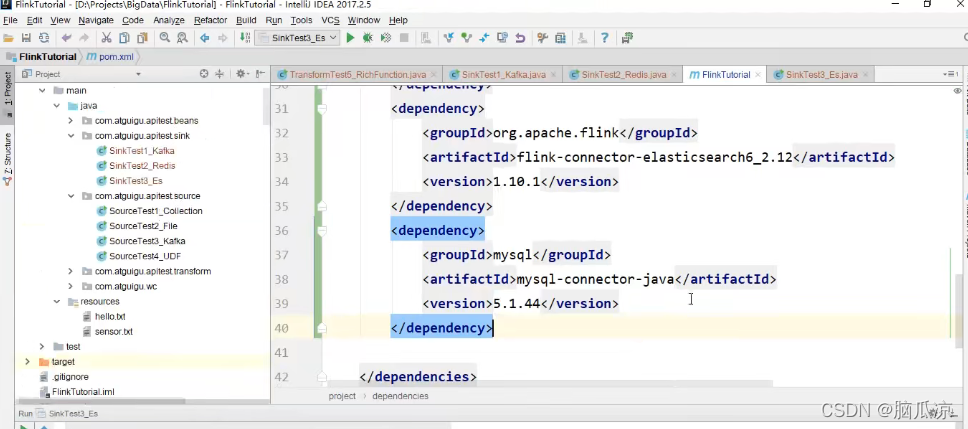Viewport: 968px width, 429px height.
Task: Click the VCS Commit Changes icon
Action: (x=467, y=38)
